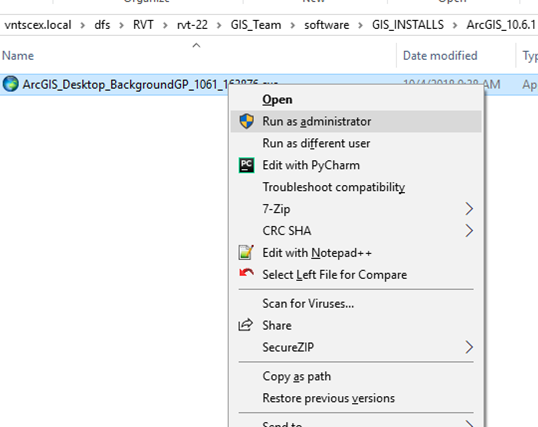538x427 pixels.
Task: Choose Scan for Viruses...
Action: click(x=356, y=303)
